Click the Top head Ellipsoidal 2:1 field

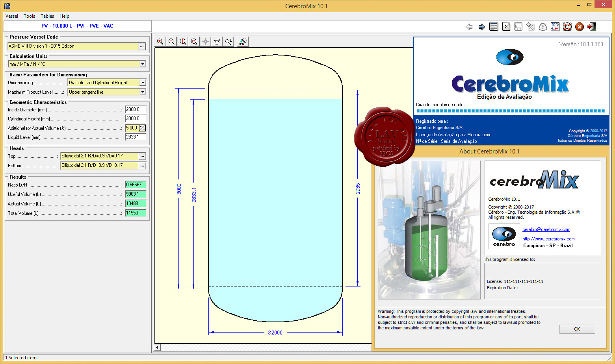click(100, 156)
